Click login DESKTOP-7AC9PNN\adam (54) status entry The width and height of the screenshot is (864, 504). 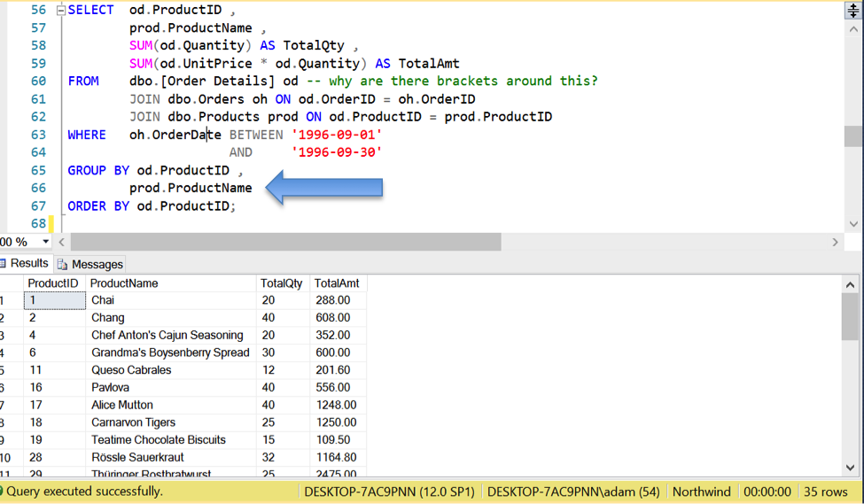click(573, 492)
